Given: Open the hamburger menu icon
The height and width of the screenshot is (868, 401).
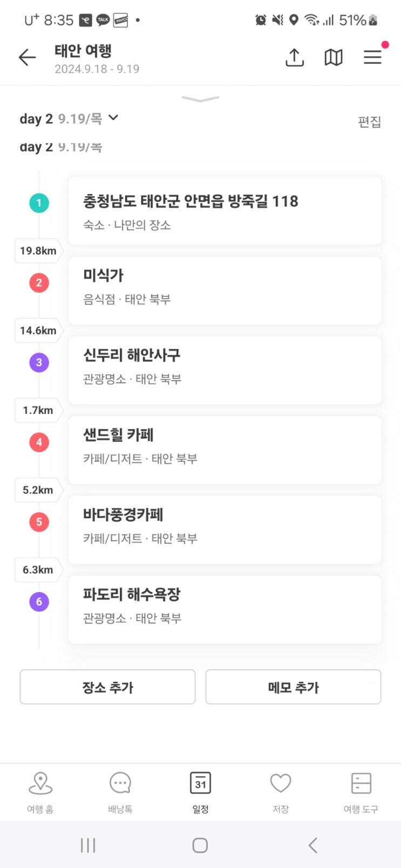Looking at the screenshot, I should [x=372, y=57].
